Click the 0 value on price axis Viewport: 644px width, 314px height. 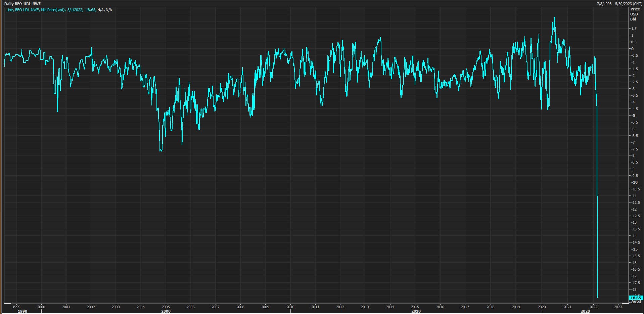633,49
